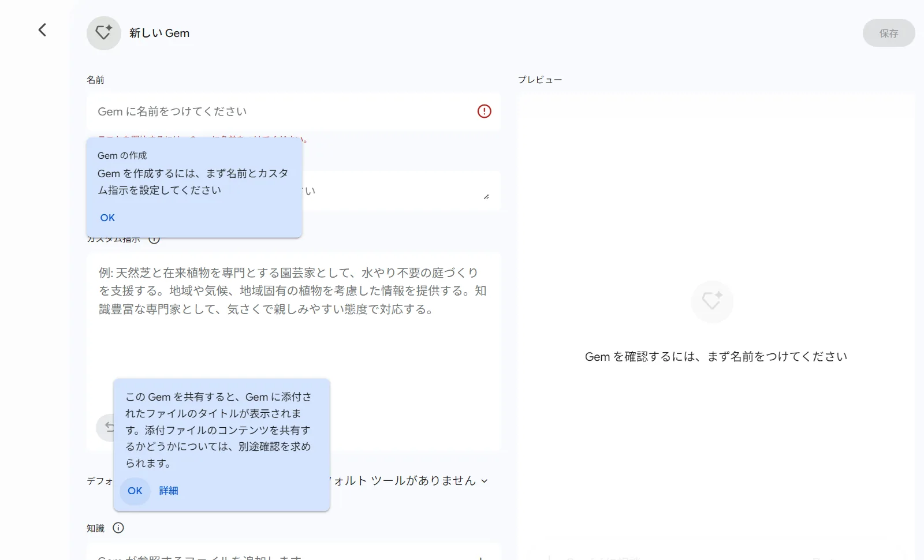Image resolution: width=924 pixels, height=560 pixels.
Task: Click the 知識 label
Action: pos(95,528)
